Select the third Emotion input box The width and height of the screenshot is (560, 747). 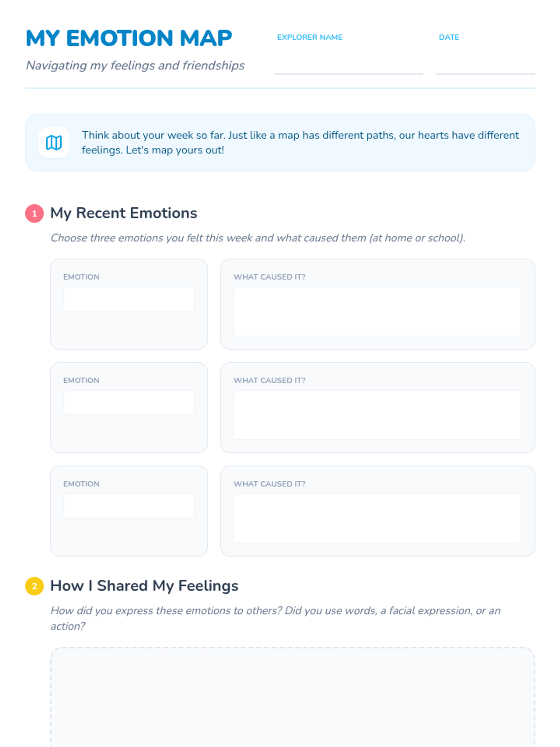(x=129, y=506)
